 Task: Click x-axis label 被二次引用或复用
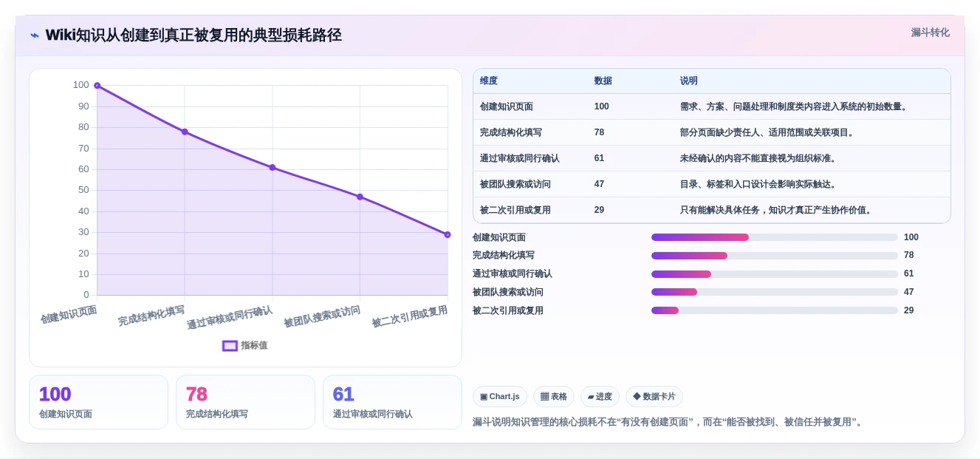[410, 316]
